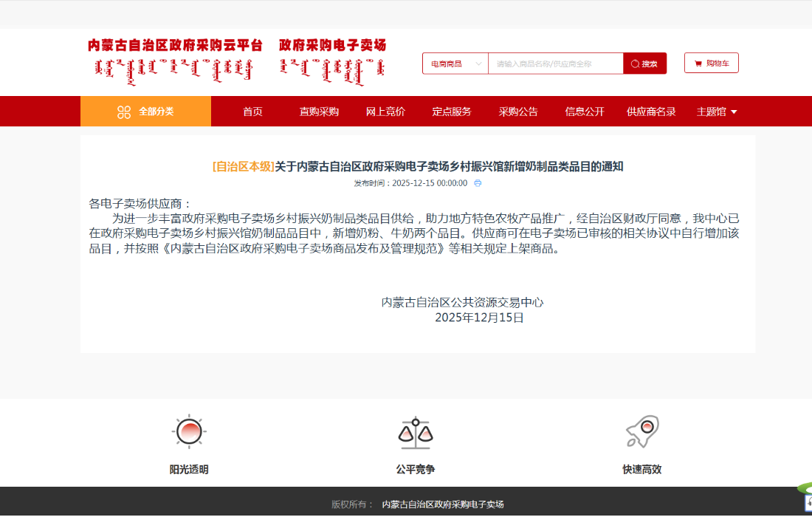Navigate to 采购公告
Viewport: 812px width, 517px height.
coord(518,112)
